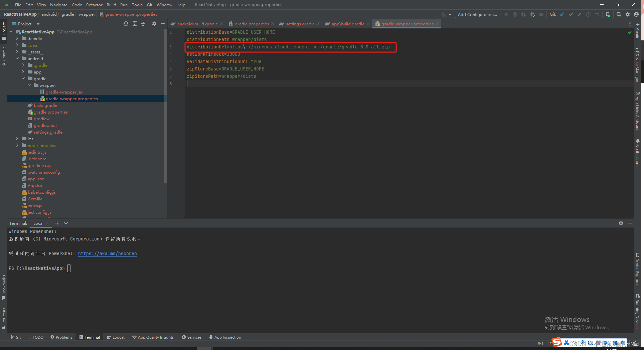Screen dimensions: 644x350
Task: Open editor tabs more options menu
Action: click(x=630, y=24)
